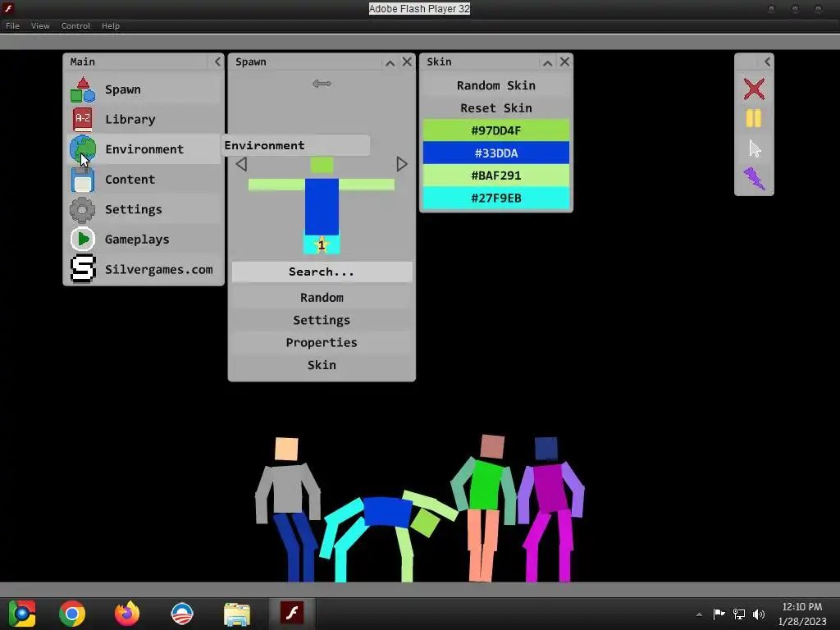This screenshot has width=840, height=630.
Task: Collapse the Main panel with left chevron
Action: [x=217, y=62]
